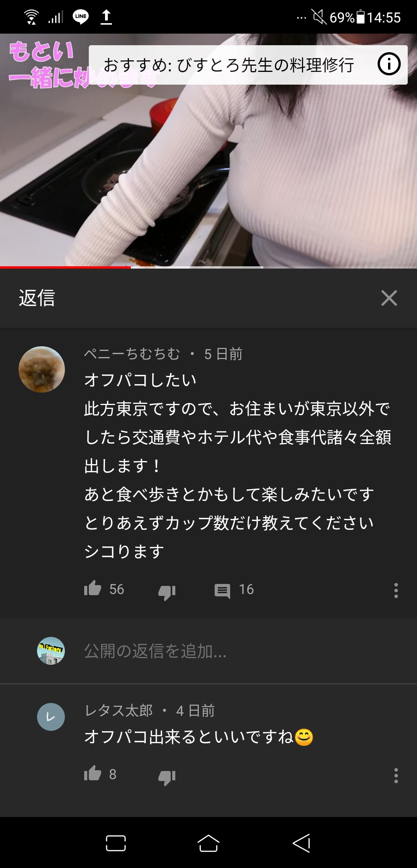This screenshot has height=868, width=417.
Task: Open options menu for ペニーちむちむ comment
Action: click(x=396, y=591)
